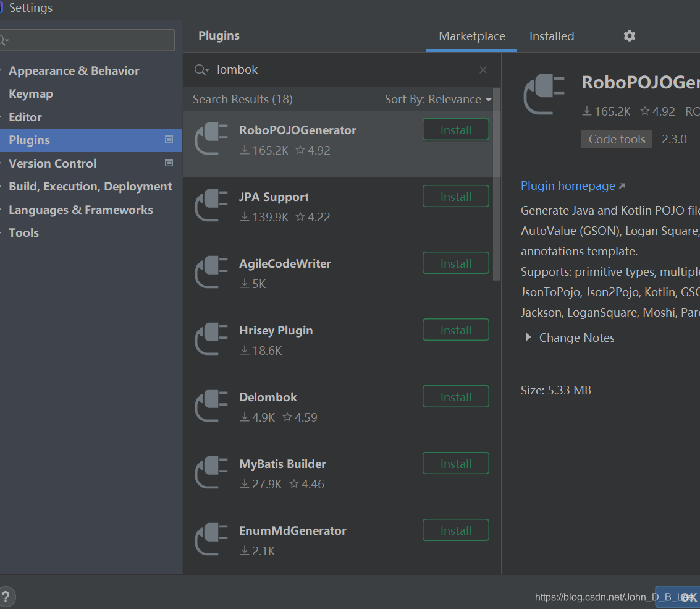Select the MyBatis Builder plugin name
This screenshot has height=609, width=700.
coord(282,464)
